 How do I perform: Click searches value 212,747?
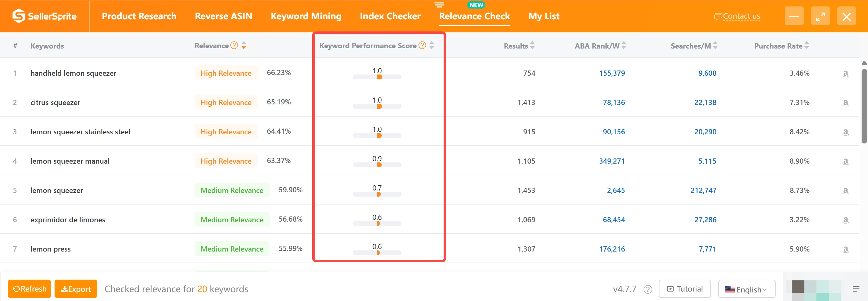tap(703, 191)
